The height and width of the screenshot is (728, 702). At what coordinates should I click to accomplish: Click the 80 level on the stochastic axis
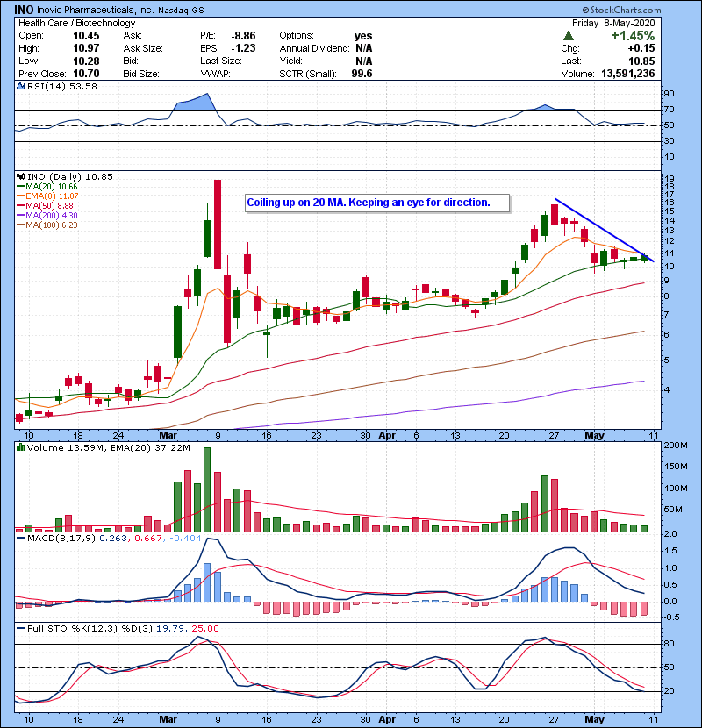[x=669, y=644]
